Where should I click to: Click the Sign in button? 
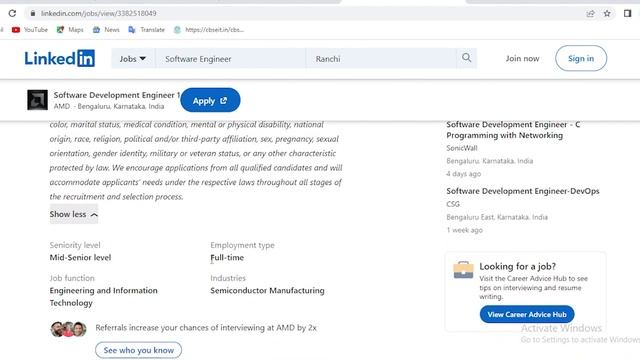[581, 58]
